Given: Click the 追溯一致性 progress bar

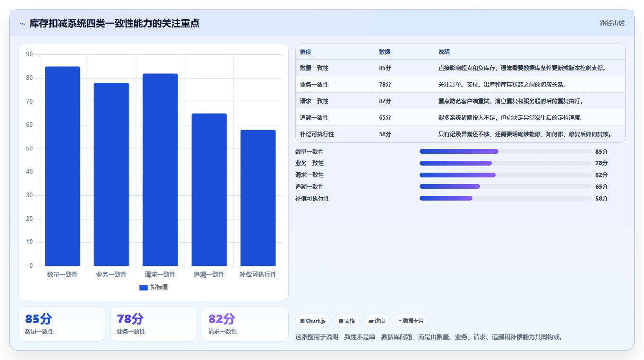Looking at the screenshot, I should coord(506,186).
